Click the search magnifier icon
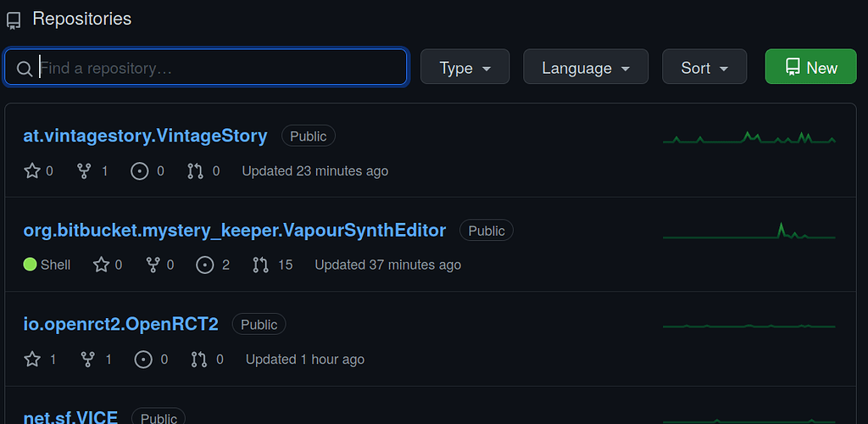Viewport: 868px width, 424px height. 25,69
